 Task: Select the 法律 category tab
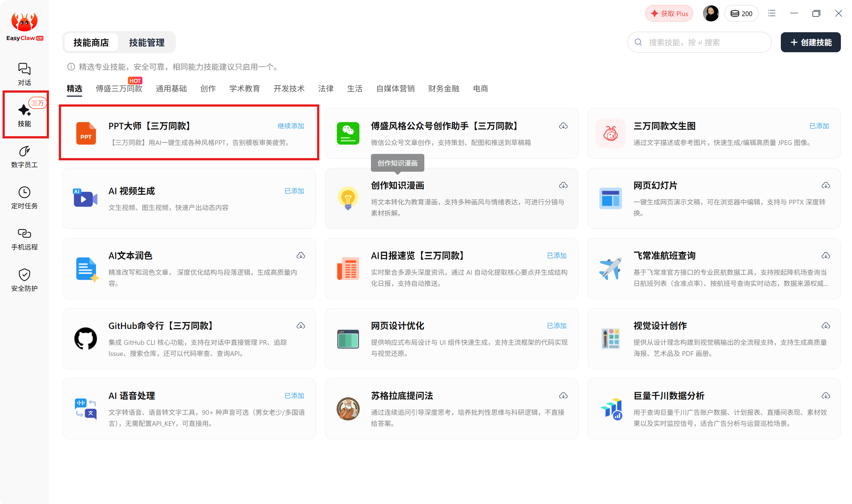(326, 89)
